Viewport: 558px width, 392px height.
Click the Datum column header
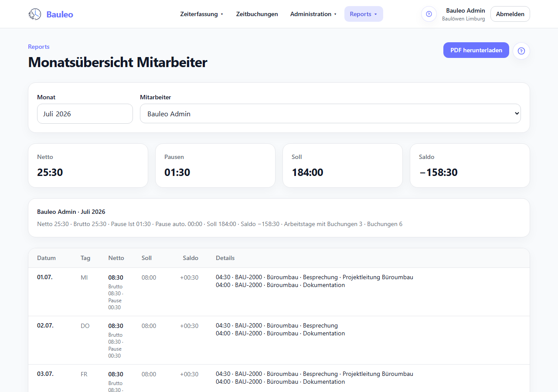[47, 258]
